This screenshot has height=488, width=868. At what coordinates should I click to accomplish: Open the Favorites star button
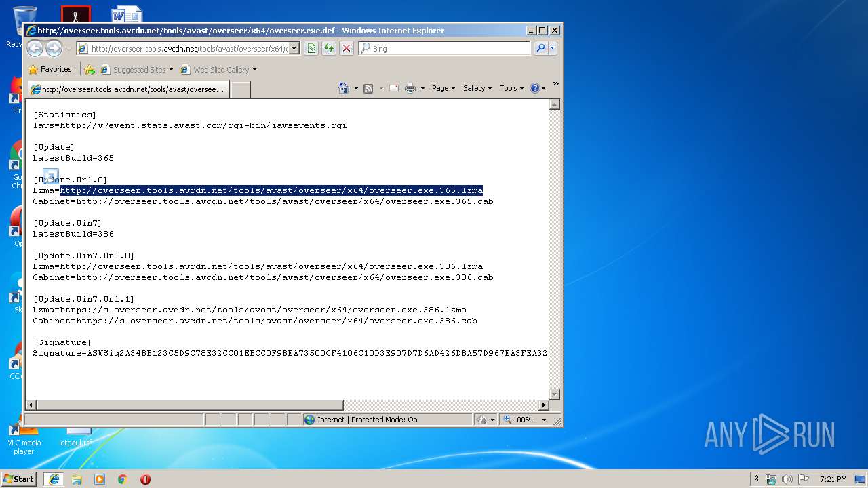point(50,69)
